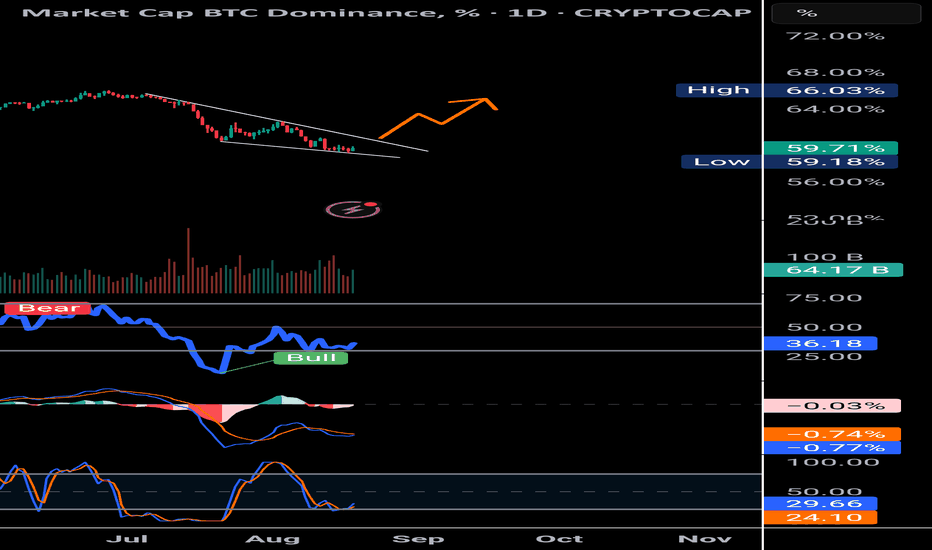Click the Jul label on time axis
932x550 pixels.
(x=127, y=539)
